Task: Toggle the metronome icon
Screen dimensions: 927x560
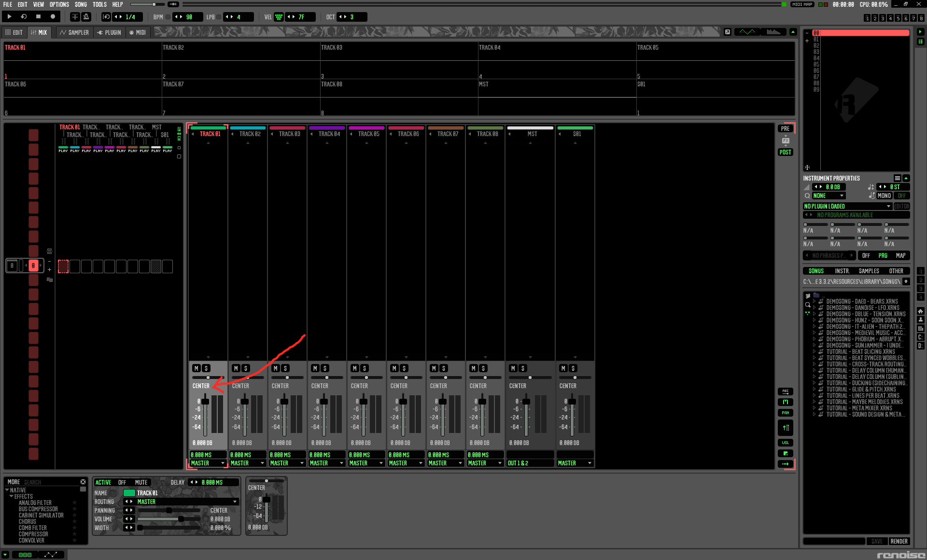Action: 86,17
